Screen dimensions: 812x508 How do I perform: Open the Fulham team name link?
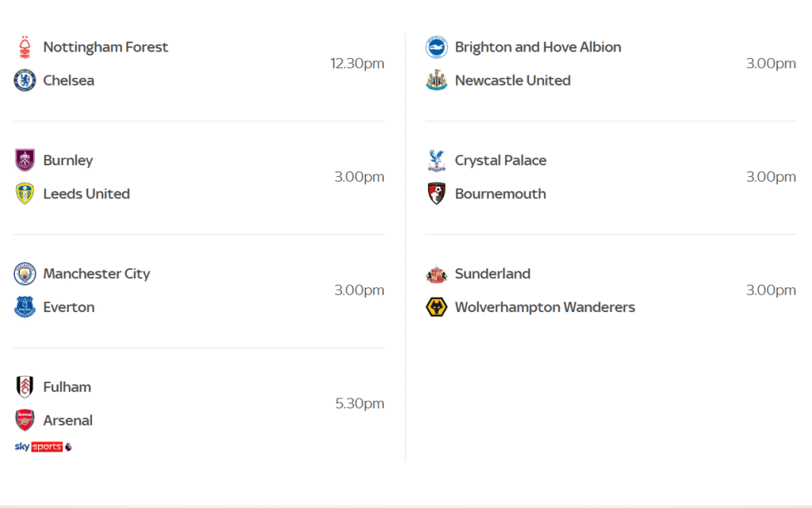point(67,387)
